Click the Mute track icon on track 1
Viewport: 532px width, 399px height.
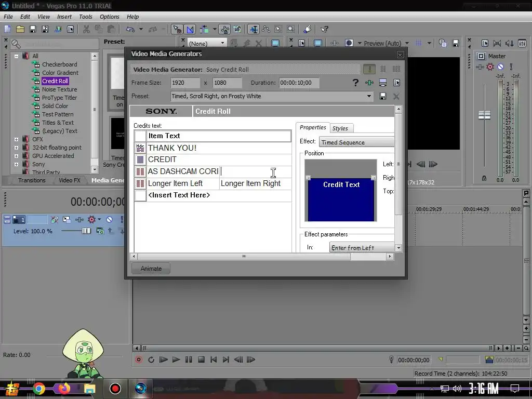point(109,220)
